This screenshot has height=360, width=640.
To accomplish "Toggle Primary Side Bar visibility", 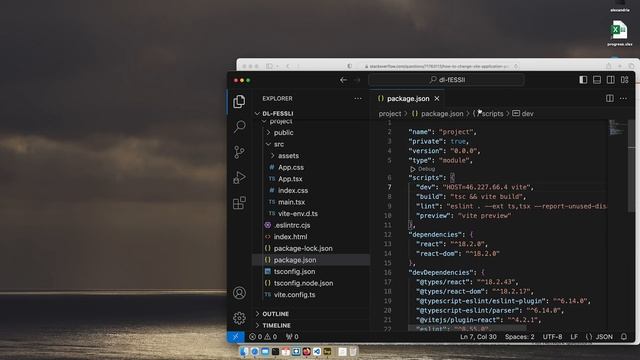I will click(x=583, y=80).
